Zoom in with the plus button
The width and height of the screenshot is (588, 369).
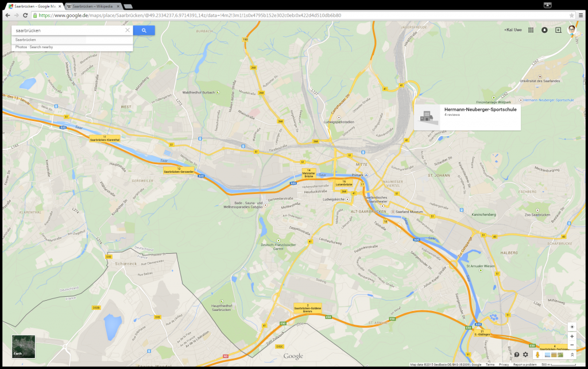572,336
